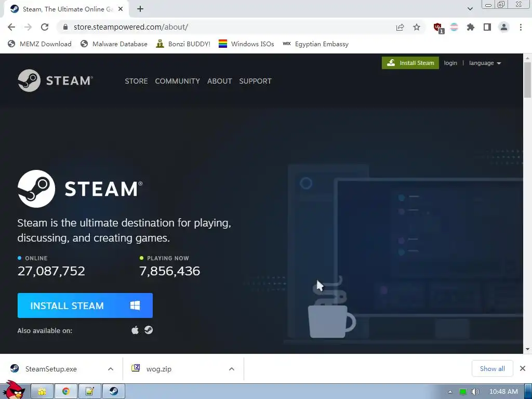Click the browser back arrow
This screenshot has height=399, width=532.
(11, 27)
